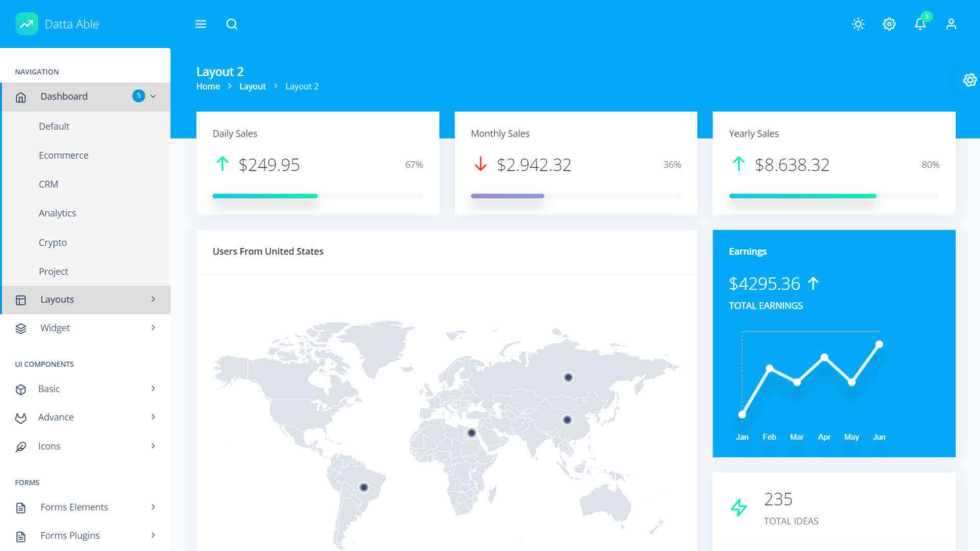Click the Widget layers icon
The height and width of the screenshot is (551, 980).
point(21,328)
